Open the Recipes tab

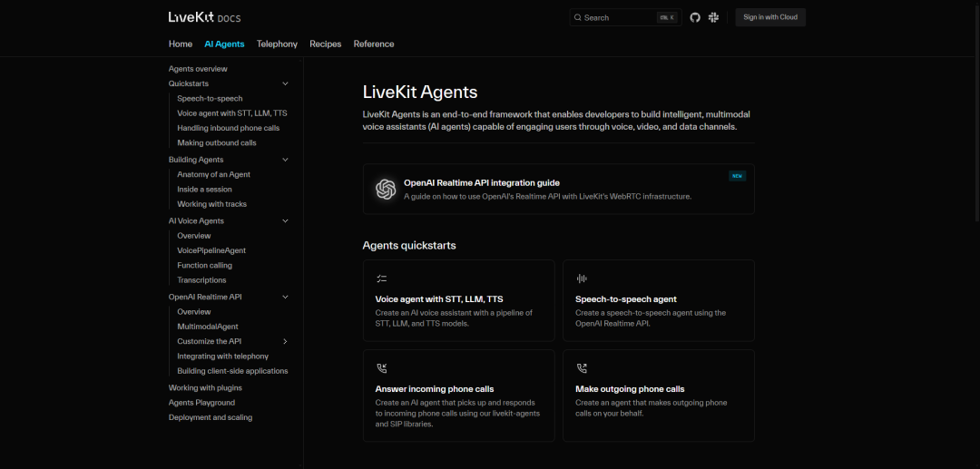coord(326,44)
